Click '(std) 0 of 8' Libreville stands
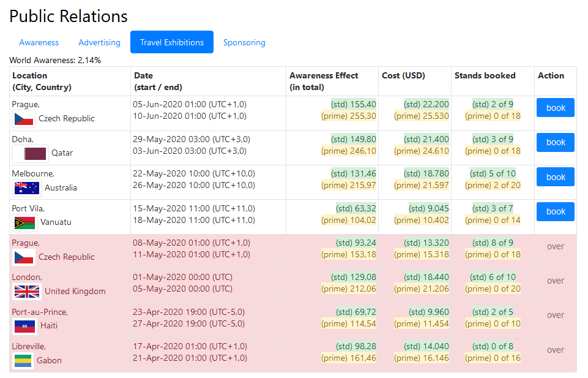The height and width of the screenshot is (378, 588). pos(493,346)
